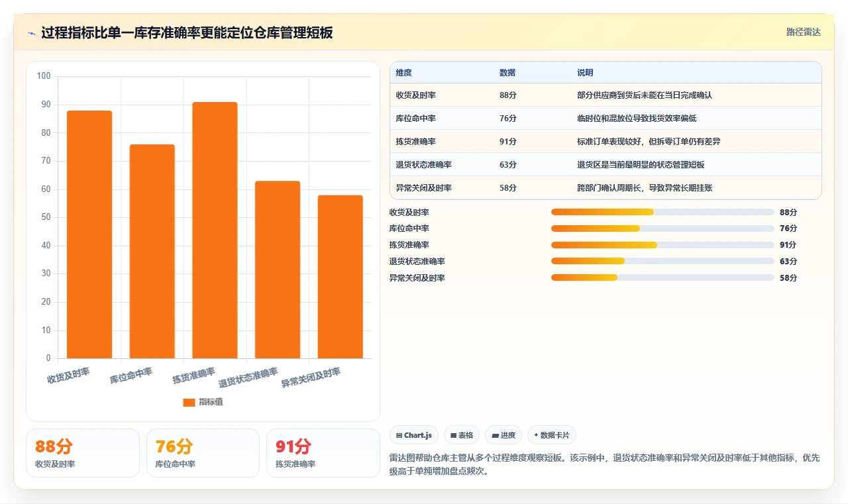The width and height of the screenshot is (848, 504).
Task: Click the 表格 tag chip
Action: (x=462, y=435)
